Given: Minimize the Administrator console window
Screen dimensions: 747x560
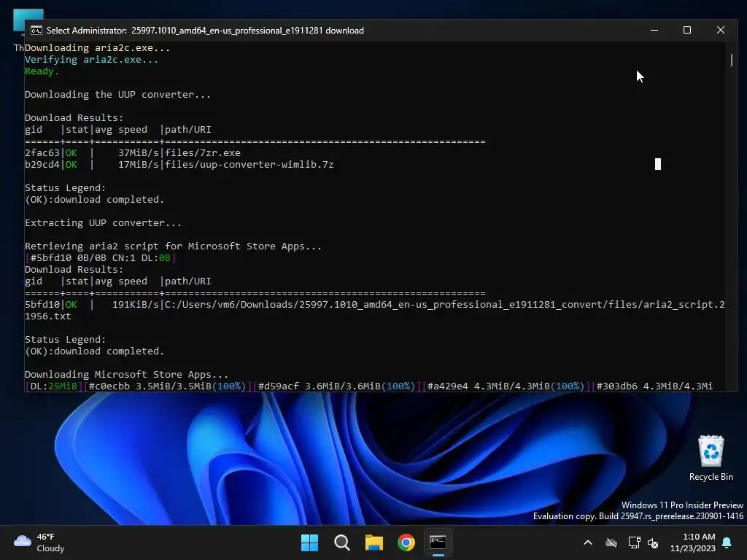Looking at the screenshot, I should coord(654,30).
